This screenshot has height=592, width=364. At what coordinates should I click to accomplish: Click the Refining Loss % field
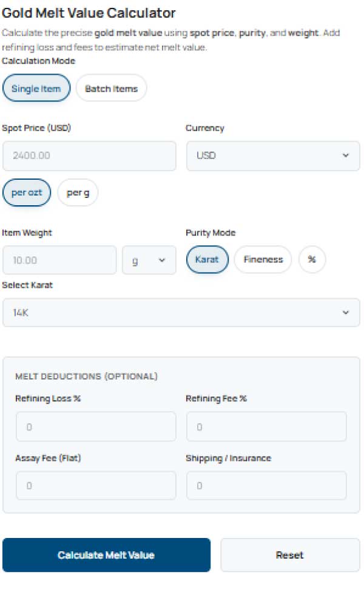coord(96,427)
